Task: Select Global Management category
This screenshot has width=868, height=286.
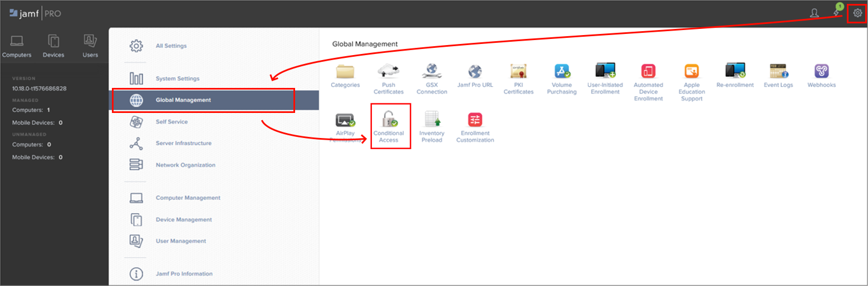Action: pos(214,100)
